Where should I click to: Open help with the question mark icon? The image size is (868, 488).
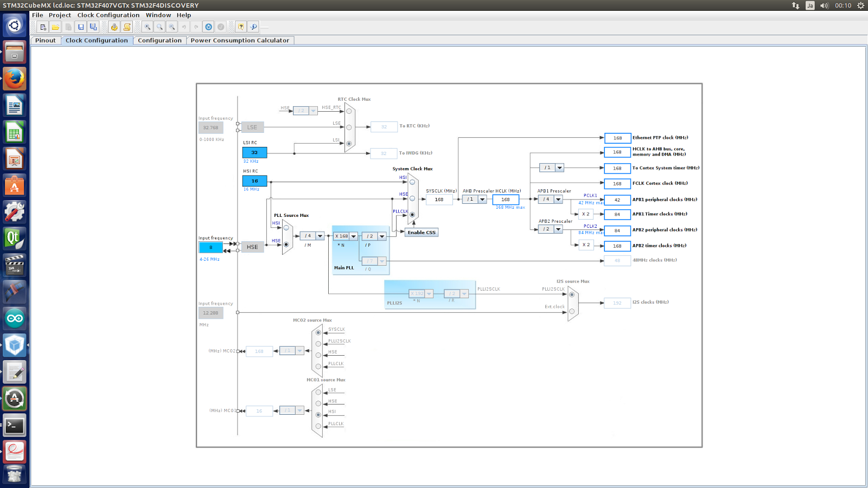tap(241, 27)
